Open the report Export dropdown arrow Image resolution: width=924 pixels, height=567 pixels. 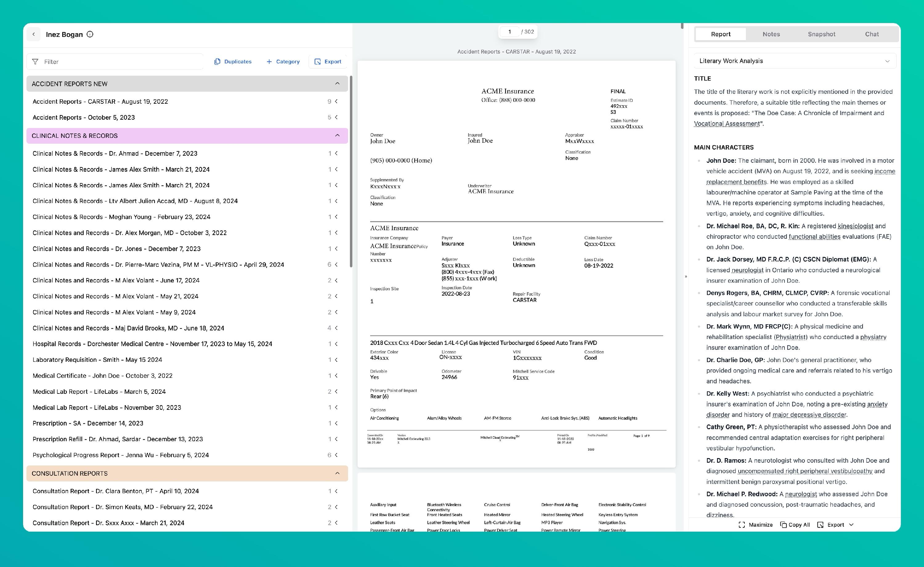[851, 525]
